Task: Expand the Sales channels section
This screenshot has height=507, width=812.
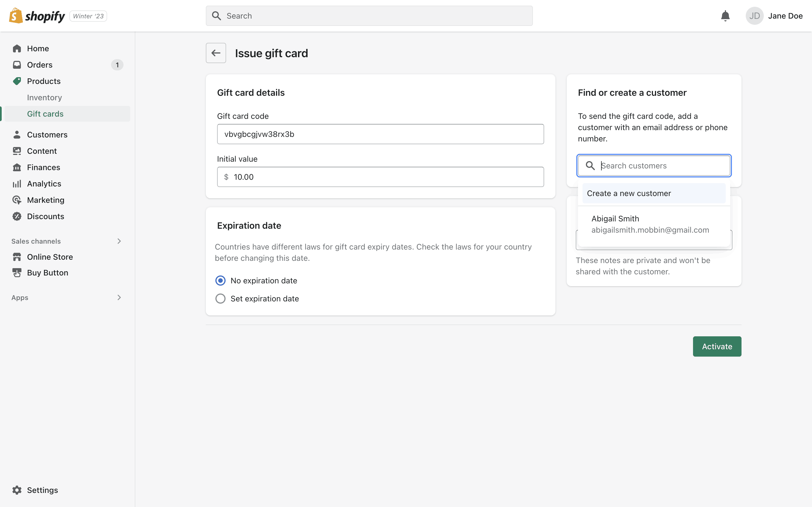Action: point(119,241)
